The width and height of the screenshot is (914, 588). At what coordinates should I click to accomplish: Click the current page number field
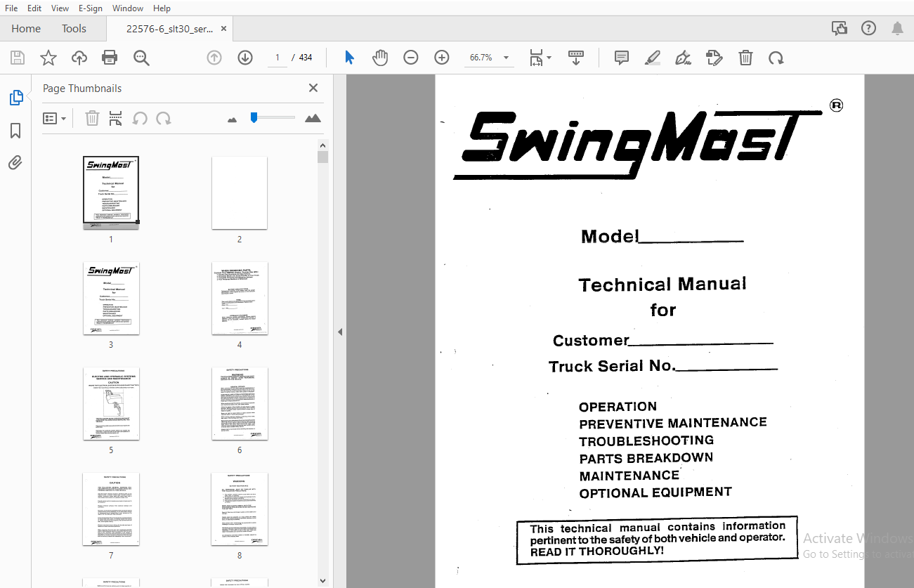[278, 58]
